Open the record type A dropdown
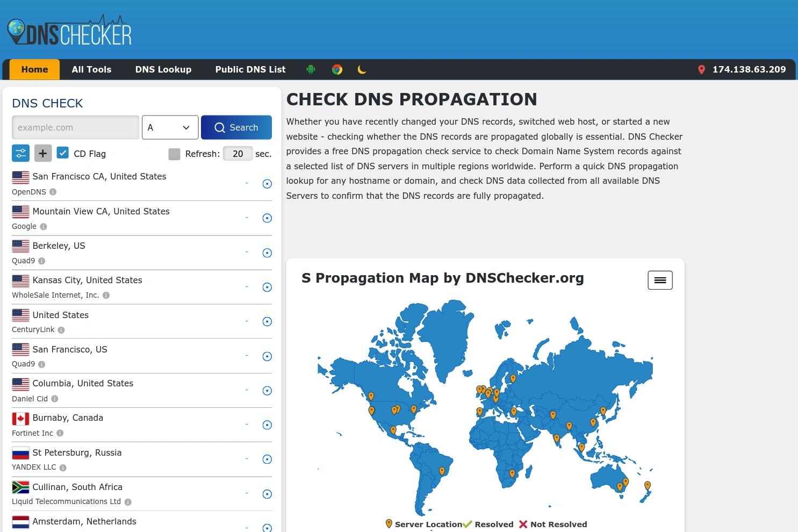 (x=170, y=127)
